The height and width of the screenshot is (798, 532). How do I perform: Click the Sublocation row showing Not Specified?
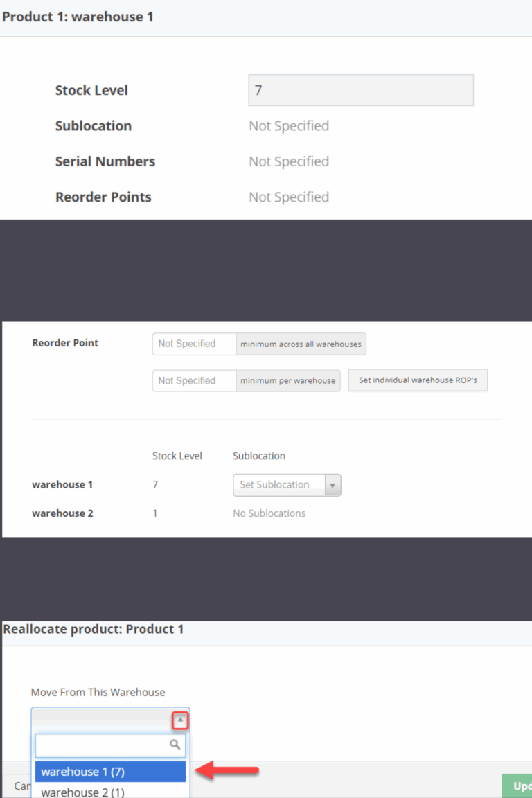pyautogui.click(x=289, y=125)
